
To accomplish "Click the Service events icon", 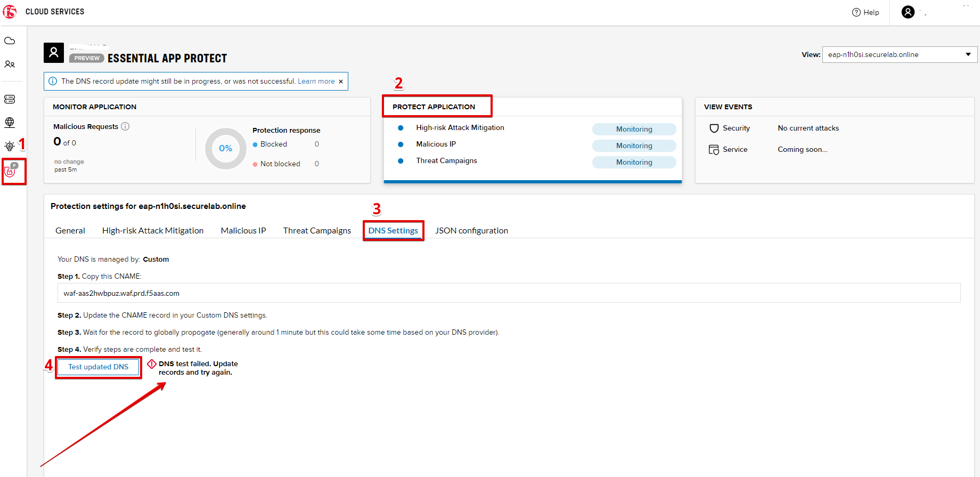I will point(714,150).
